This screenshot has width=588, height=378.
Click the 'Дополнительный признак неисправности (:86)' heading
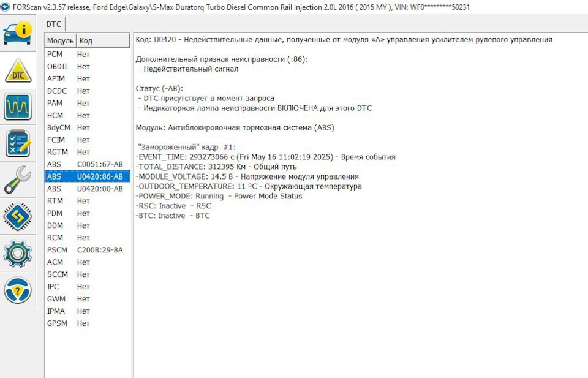point(222,59)
